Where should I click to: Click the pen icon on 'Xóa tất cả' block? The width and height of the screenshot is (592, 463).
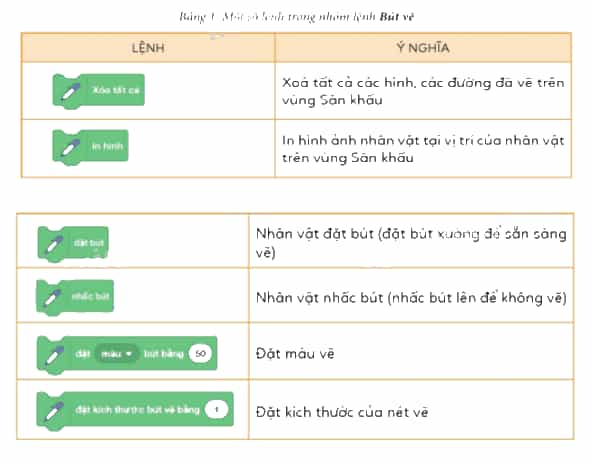[x=71, y=91]
